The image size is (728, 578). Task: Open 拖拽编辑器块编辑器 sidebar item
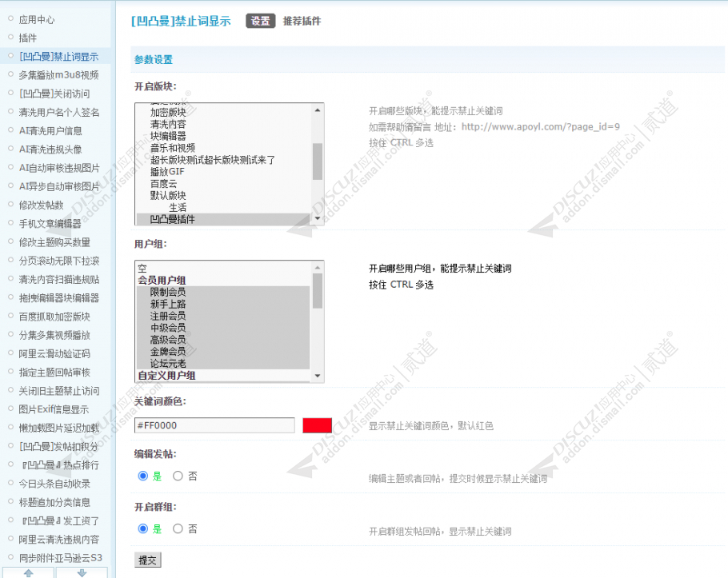[59, 298]
